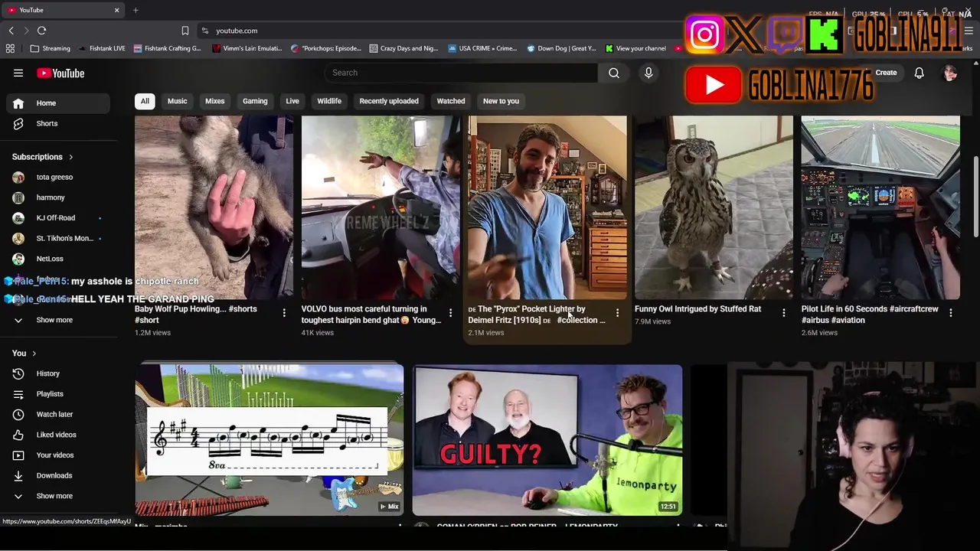Click the search magnifier button
The width and height of the screenshot is (980, 551).
(x=614, y=73)
